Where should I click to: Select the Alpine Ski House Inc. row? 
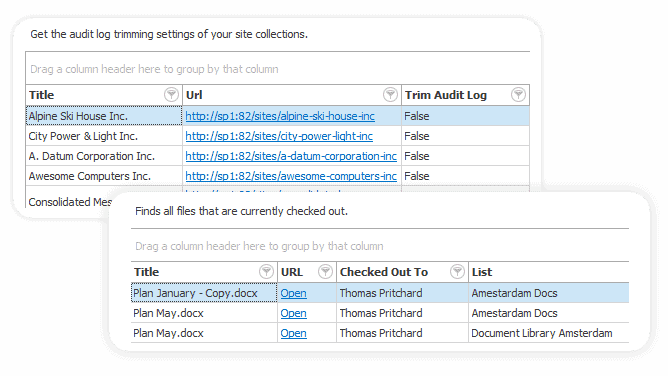278,116
